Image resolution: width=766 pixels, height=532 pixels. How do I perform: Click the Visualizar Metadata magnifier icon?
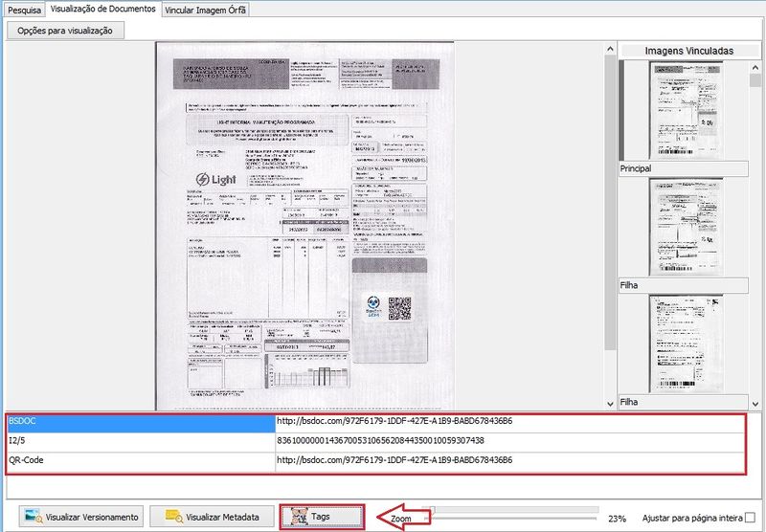pos(173,517)
